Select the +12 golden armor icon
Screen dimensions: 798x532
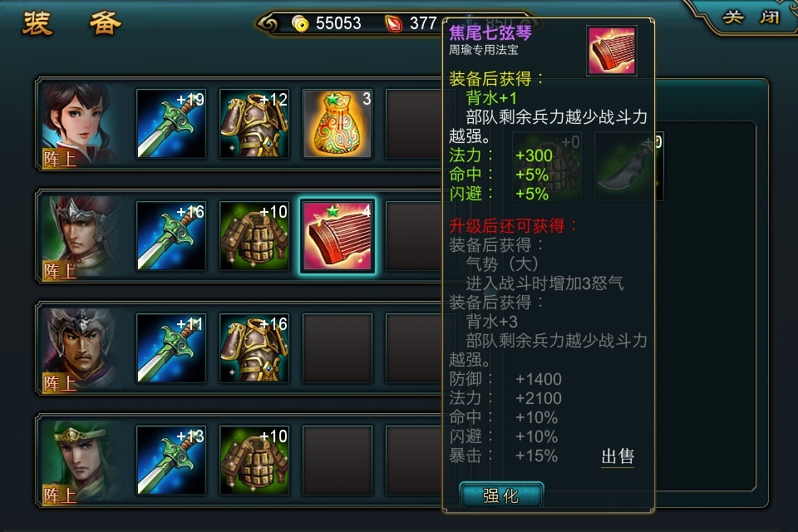point(254,124)
